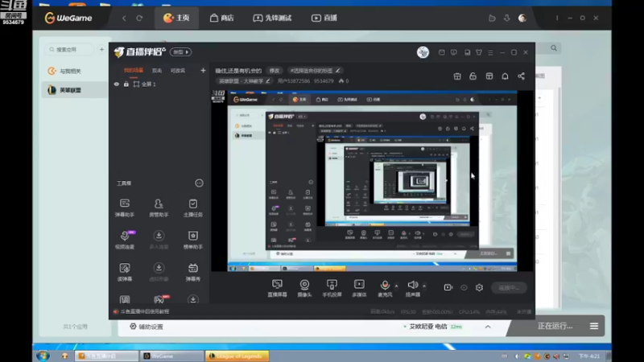This screenshot has height=362, width=644.
Task: Open the 读弹幕 tool
Action: coord(125,272)
